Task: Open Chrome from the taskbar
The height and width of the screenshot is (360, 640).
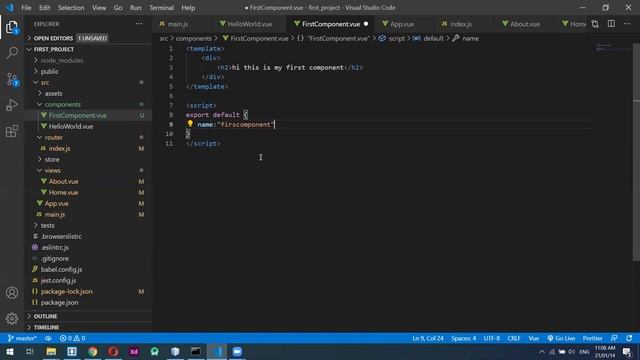Action: [93, 351]
